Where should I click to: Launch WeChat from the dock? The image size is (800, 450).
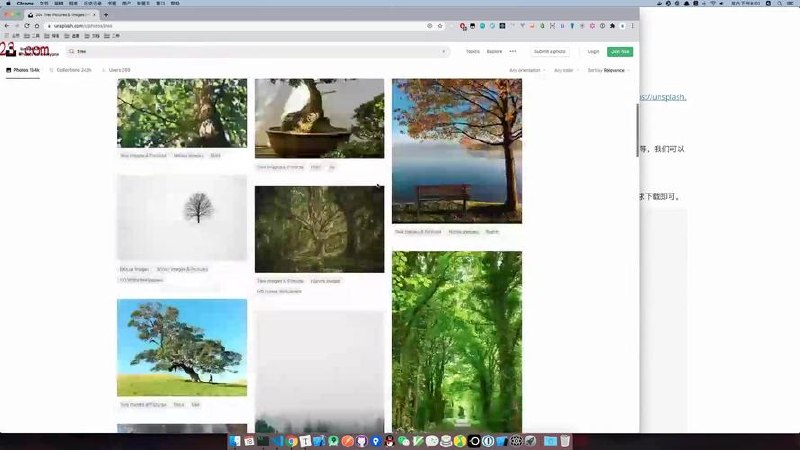404,441
